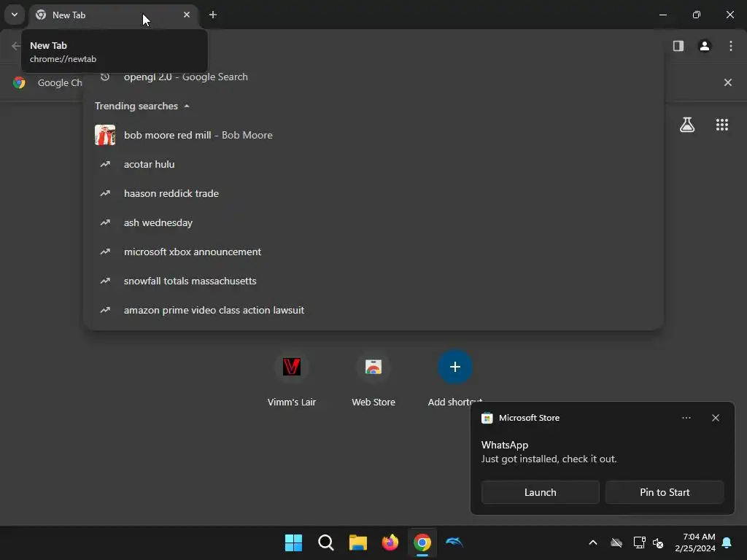Select amazon prime video lawsuit suggestion
Viewport: 747px width, 560px height.
click(373, 310)
